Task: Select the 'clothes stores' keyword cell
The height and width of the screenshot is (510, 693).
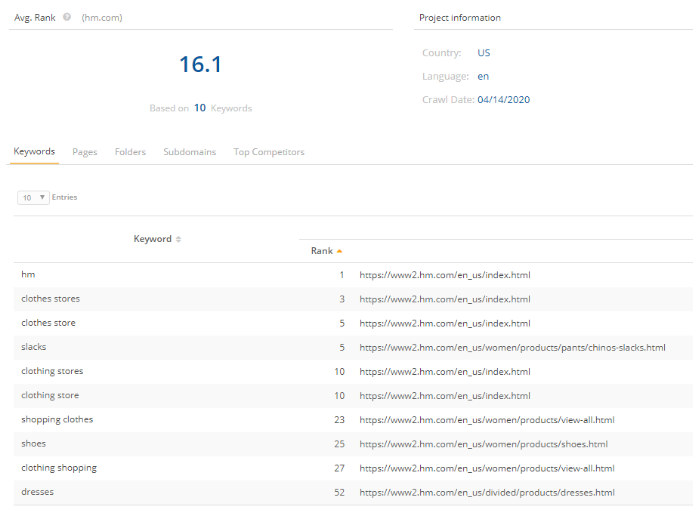Action: click(50, 299)
